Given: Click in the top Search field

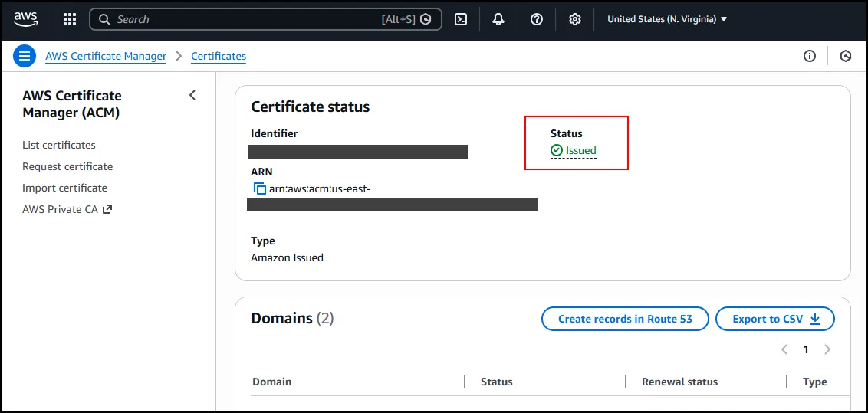Looking at the screenshot, I should coord(245,19).
